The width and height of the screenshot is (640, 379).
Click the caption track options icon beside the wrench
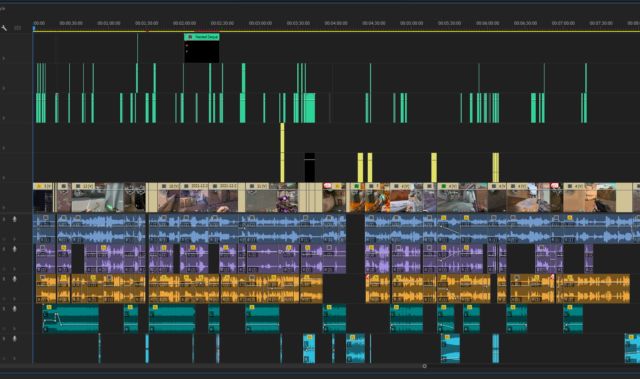(x=18, y=28)
